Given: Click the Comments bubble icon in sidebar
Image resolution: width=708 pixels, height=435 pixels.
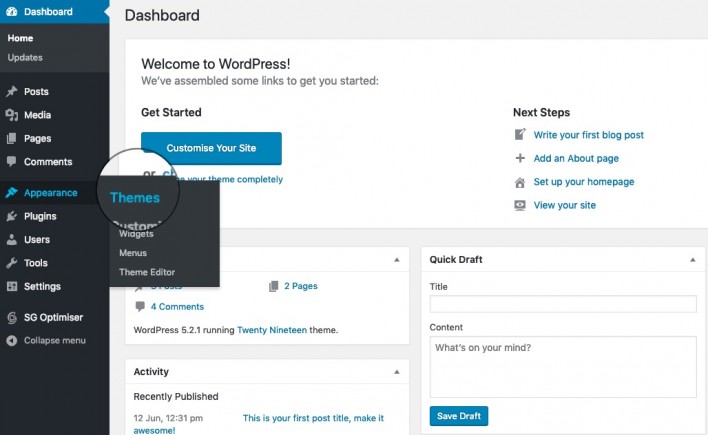Looking at the screenshot, I should (12, 162).
